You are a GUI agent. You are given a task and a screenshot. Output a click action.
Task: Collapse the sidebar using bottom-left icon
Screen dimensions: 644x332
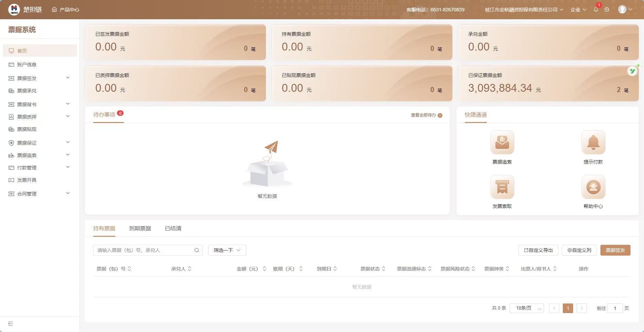pos(10,324)
